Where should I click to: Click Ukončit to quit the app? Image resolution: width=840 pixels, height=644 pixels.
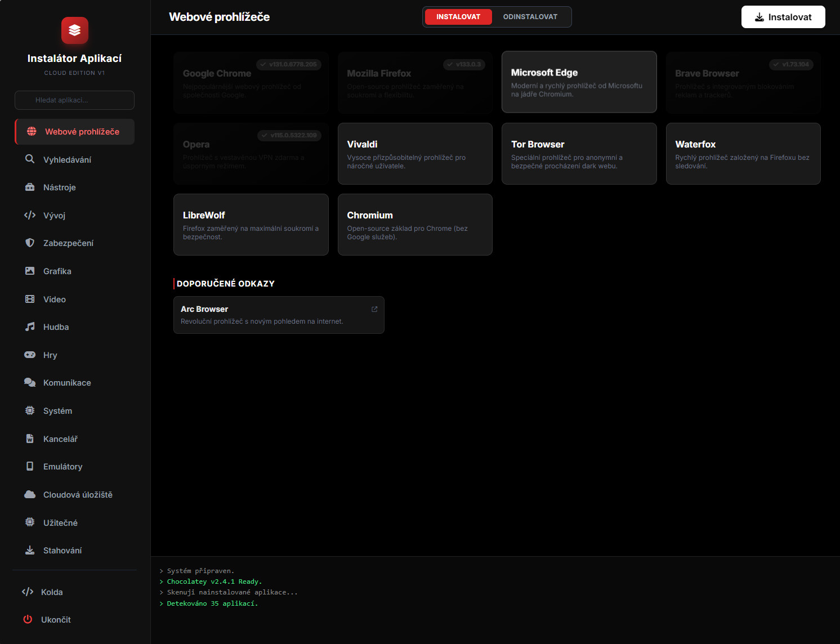coord(74,620)
